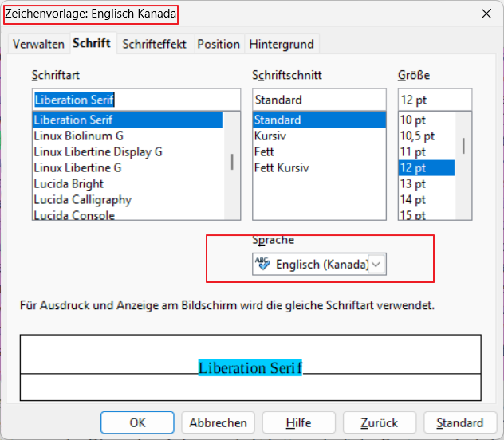The width and height of the screenshot is (504, 440).
Task: Select Linux Biolinum G font
Action: click(78, 136)
